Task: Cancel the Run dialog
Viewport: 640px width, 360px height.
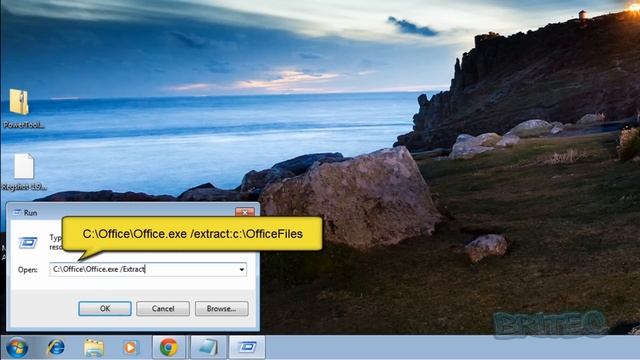Action: tap(163, 309)
